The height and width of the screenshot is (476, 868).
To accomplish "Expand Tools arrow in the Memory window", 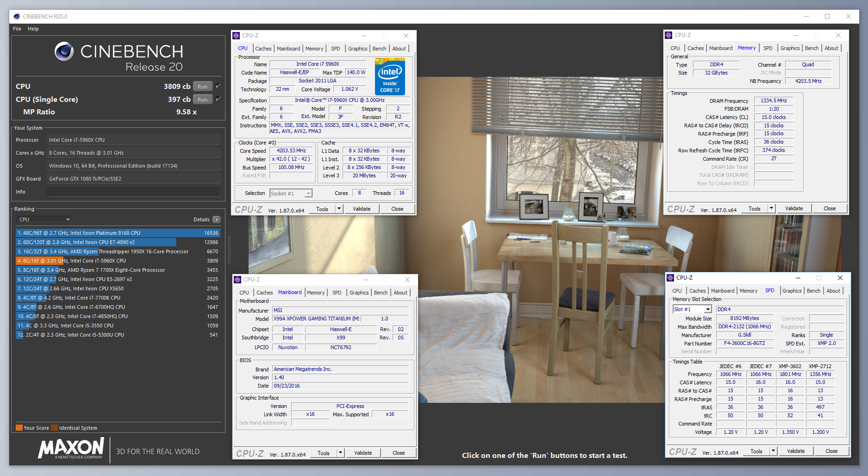I will pyautogui.click(x=771, y=208).
